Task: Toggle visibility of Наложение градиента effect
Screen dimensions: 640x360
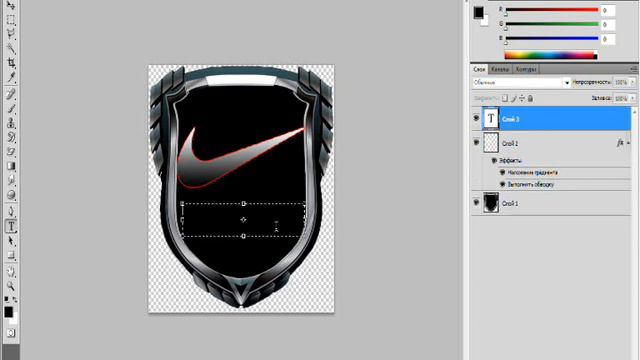Action: pyautogui.click(x=502, y=173)
